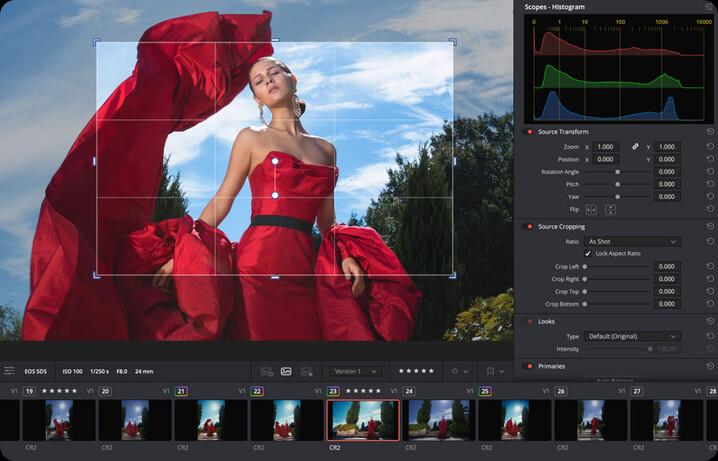The height and width of the screenshot is (461, 718).
Task: Set the five-star rating in the toolbar
Action: coord(416,371)
